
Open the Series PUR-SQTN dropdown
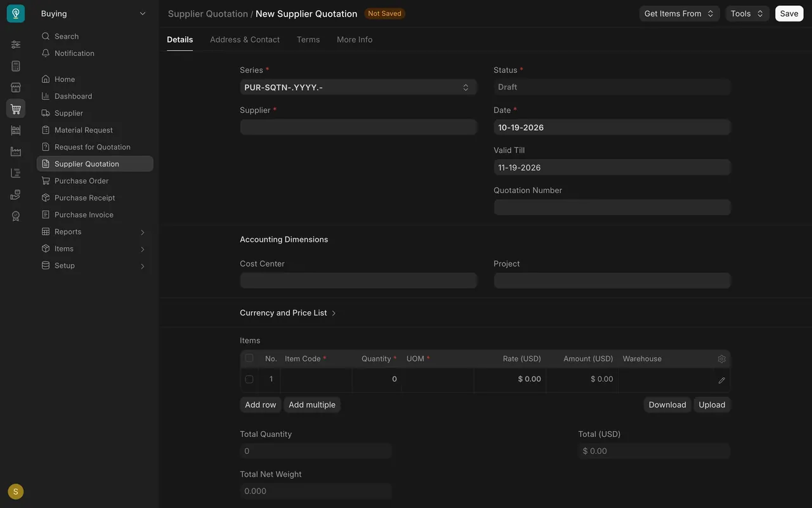tap(358, 87)
